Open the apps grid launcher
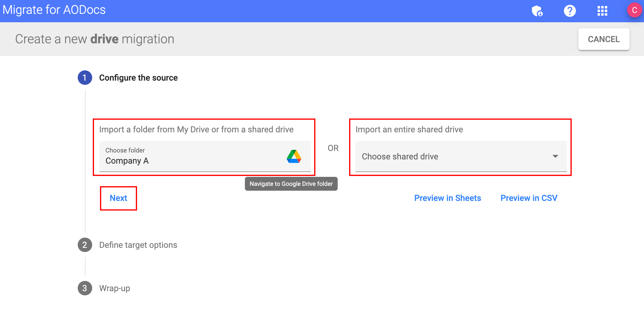Image resolution: width=644 pixels, height=314 pixels. (x=602, y=11)
